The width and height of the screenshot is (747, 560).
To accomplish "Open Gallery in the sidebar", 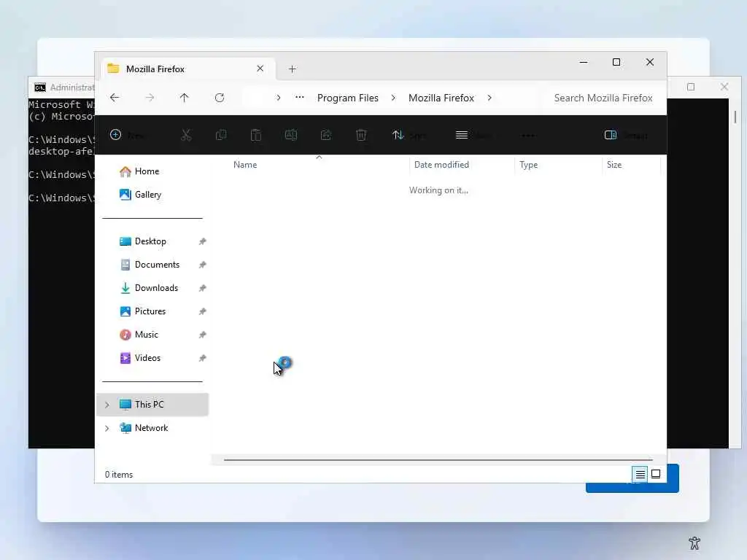I will tap(147, 195).
